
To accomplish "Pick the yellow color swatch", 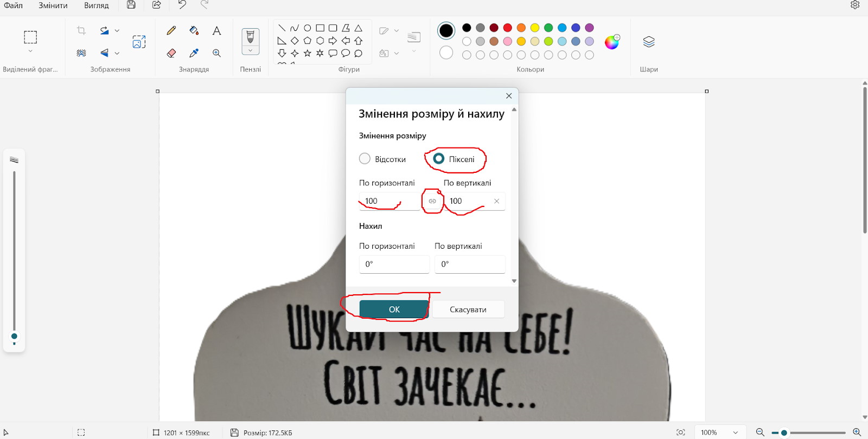I will tap(535, 28).
